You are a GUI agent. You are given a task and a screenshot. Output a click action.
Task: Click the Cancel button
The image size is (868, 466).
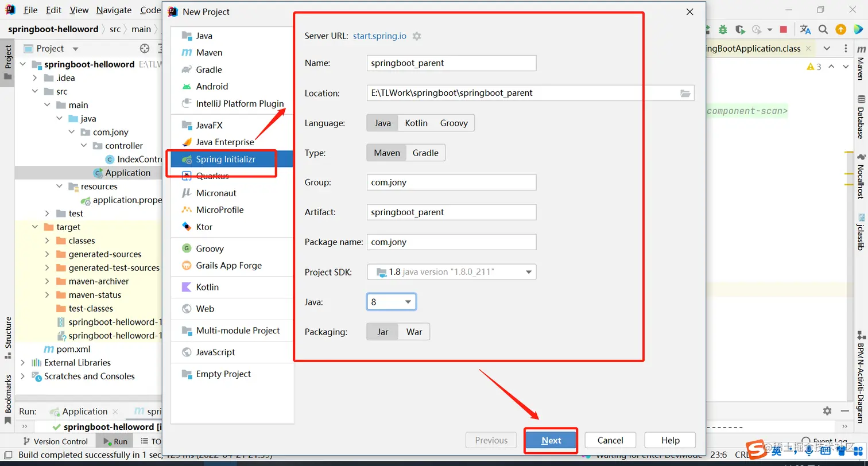(x=610, y=440)
